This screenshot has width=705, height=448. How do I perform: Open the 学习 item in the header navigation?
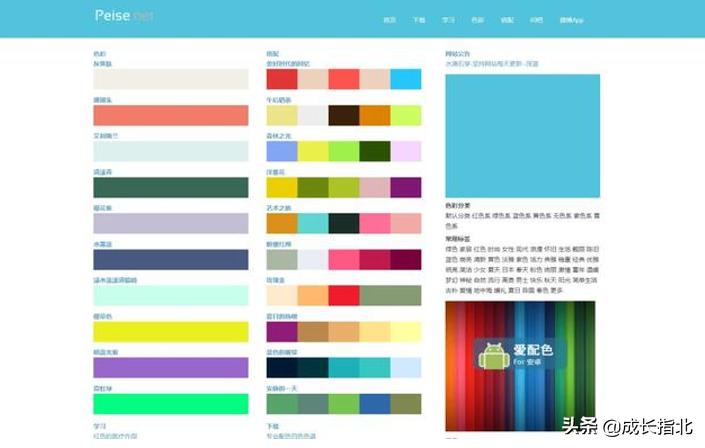click(448, 20)
